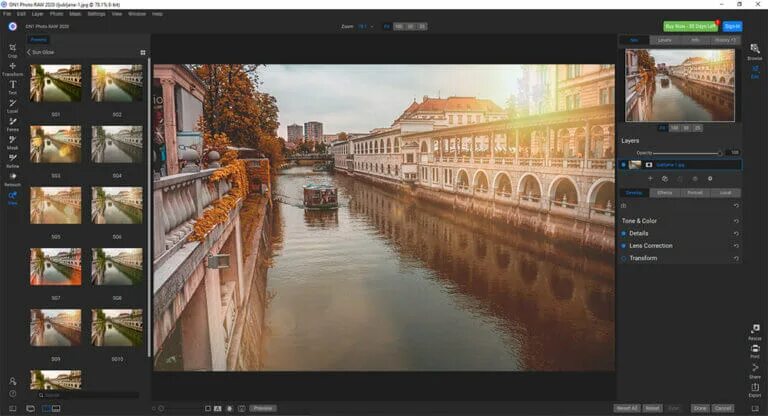Click the Reset All button
Image resolution: width=768 pixels, height=416 pixels.
(626, 408)
